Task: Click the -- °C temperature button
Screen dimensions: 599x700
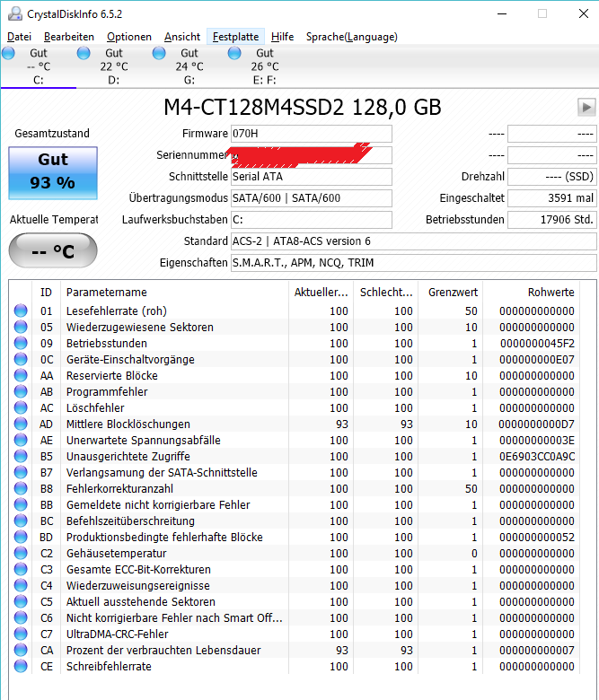Action: click(53, 250)
